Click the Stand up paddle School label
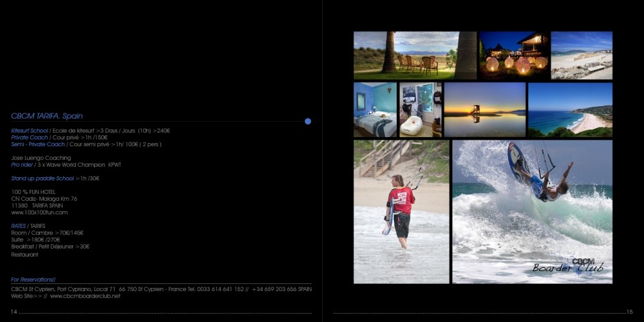 pyautogui.click(x=43, y=178)
